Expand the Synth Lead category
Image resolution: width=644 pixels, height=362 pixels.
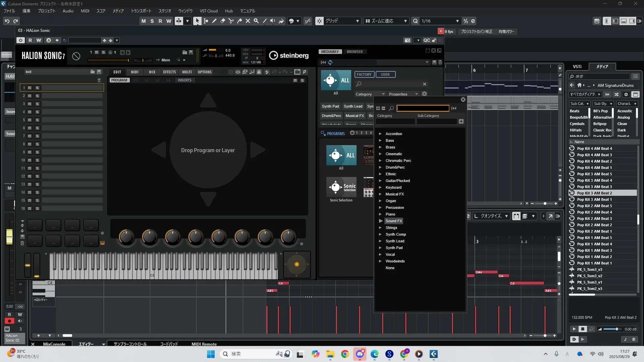380,241
